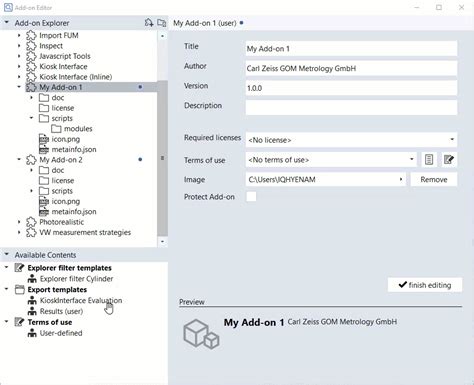The height and width of the screenshot is (385, 474).
Task: Click the Export templates category icon
Action: pos(20,289)
